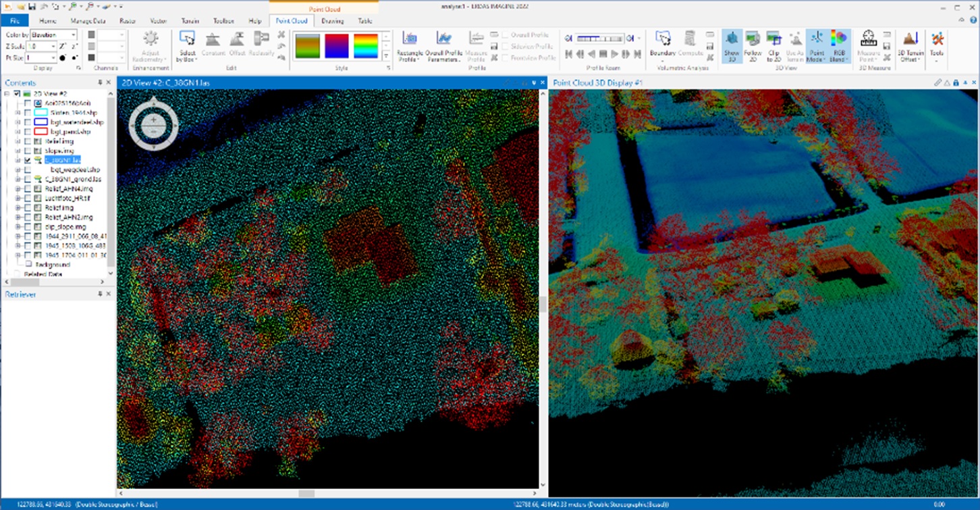Open the Point Mode options
The height and width of the screenshot is (510, 980).
(x=817, y=46)
